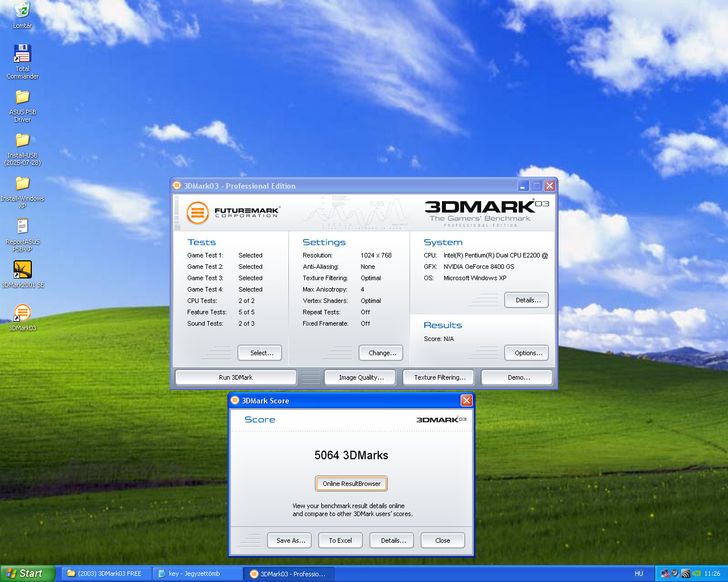728x582 pixels.
Task: Click the 1024 x 768 resolution value
Action: point(376,255)
